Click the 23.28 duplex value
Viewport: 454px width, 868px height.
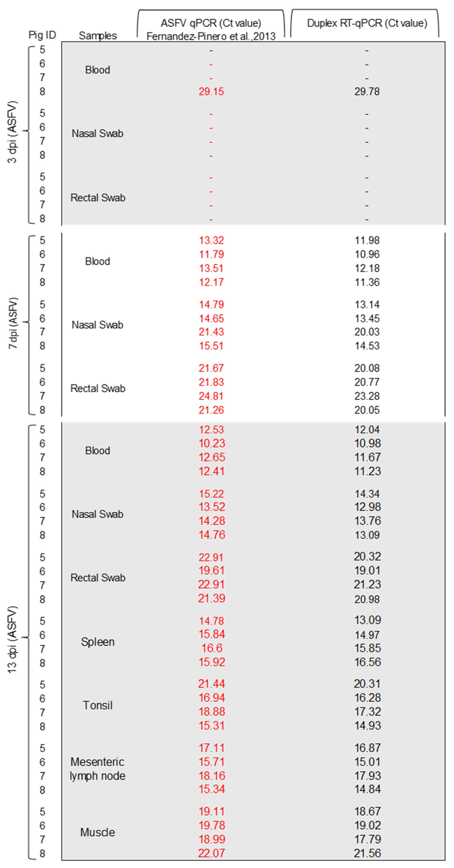367,396
